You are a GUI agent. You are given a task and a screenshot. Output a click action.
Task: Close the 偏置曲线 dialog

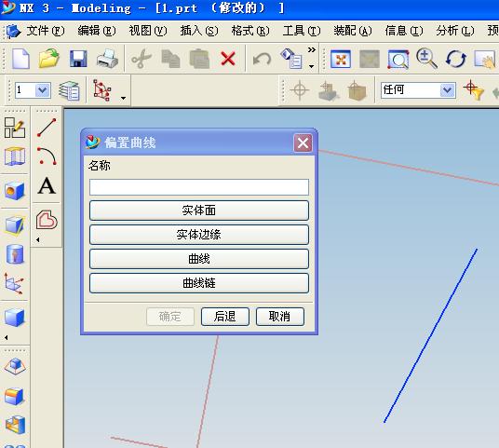click(303, 143)
